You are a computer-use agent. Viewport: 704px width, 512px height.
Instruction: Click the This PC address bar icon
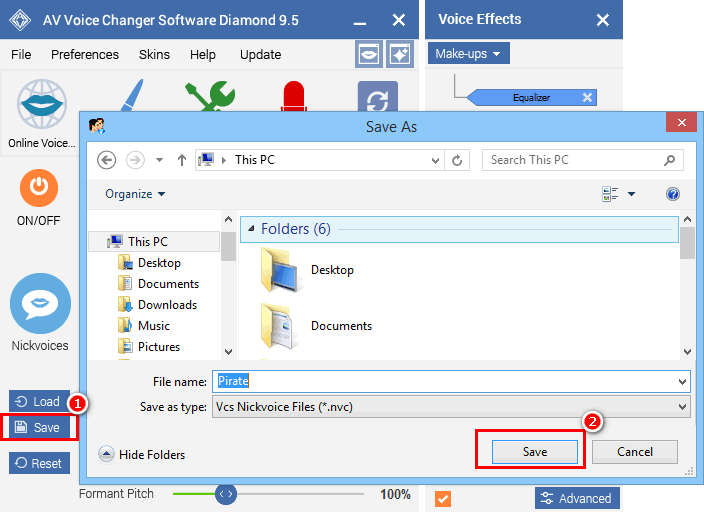pyautogui.click(x=206, y=160)
